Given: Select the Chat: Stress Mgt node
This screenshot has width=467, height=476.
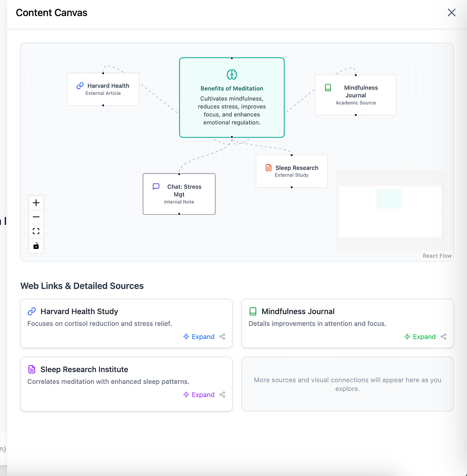Looking at the screenshot, I should click(179, 194).
